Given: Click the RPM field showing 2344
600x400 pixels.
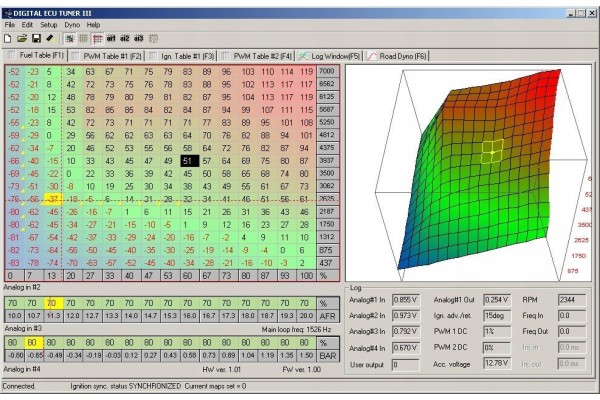Looking at the screenshot, I should click(x=572, y=300).
